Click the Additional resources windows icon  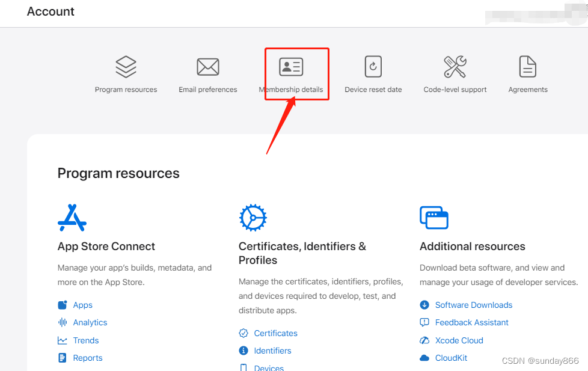click(434, 218)
